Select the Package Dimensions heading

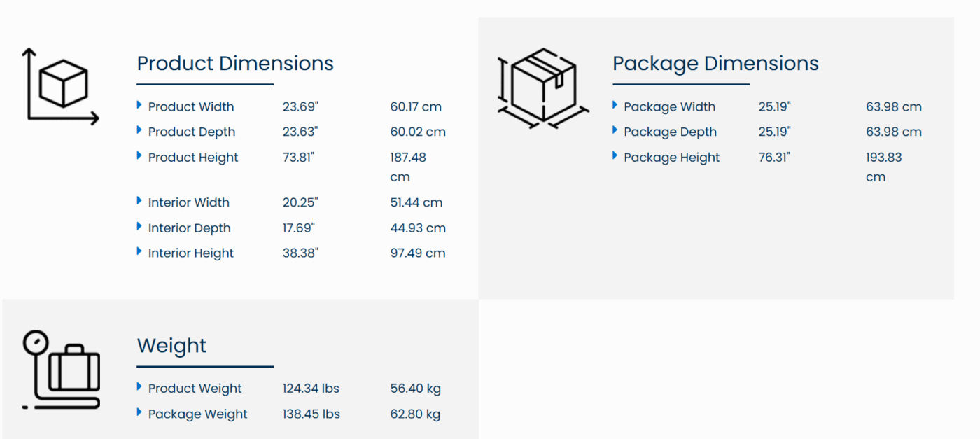click(715, 64)
